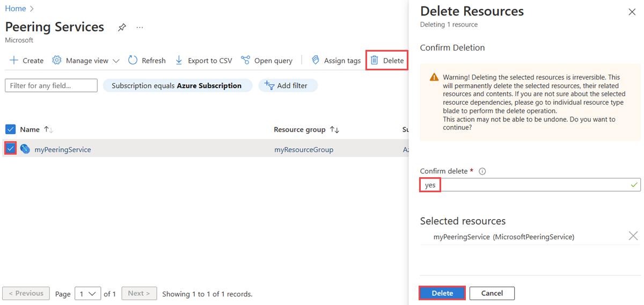The width and height of the screenshot is (644, 305).
Task: Open the myPeeringService resource link
Action: pos(63,150)
